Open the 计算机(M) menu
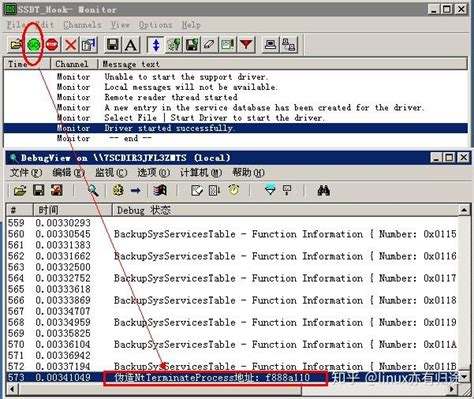The height and width of the screenshot is (399, 474). tap(201, 173)
